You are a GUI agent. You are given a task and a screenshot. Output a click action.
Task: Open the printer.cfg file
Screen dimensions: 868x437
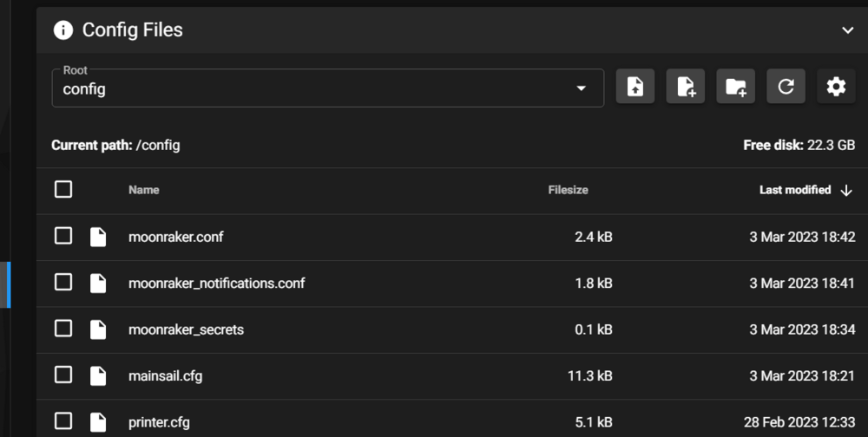[x=159, y=422]
